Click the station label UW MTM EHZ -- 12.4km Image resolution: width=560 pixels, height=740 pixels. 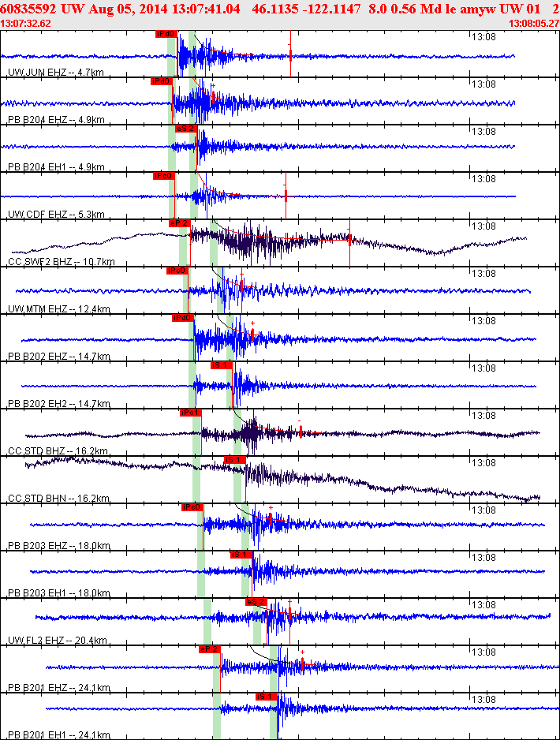pyautogui.click(x=59, y=309)
